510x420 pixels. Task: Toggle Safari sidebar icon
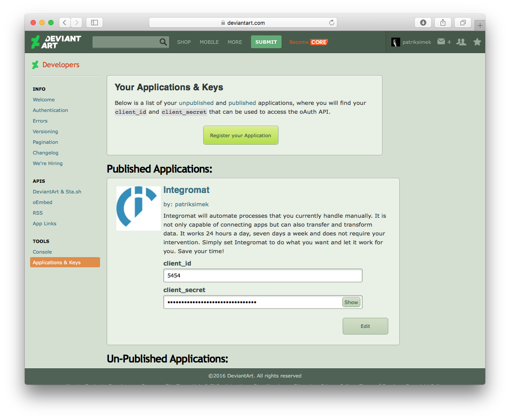(x=94, y=23)
